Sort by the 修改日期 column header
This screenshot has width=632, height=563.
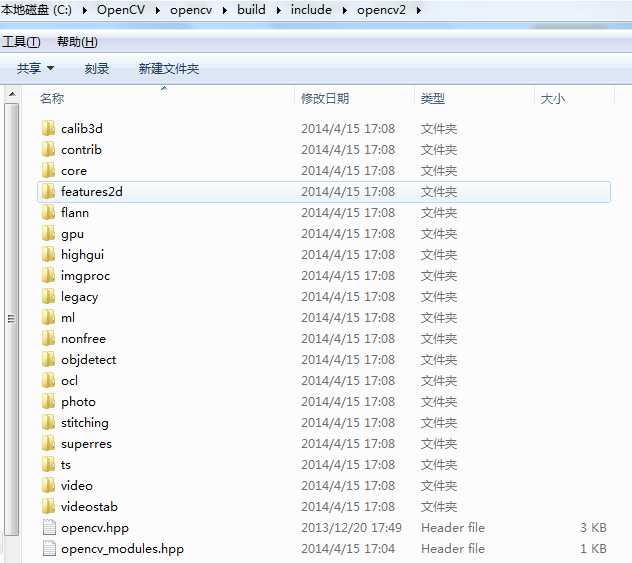(325, 98)
